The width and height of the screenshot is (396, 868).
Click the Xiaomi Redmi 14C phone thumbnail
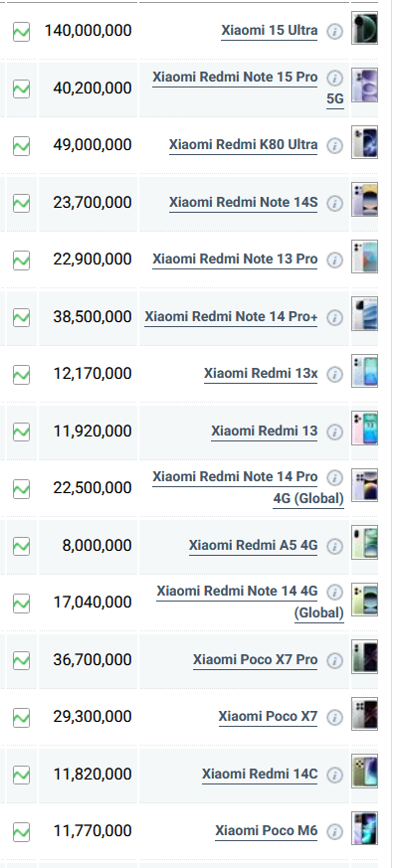pos(365,771)
